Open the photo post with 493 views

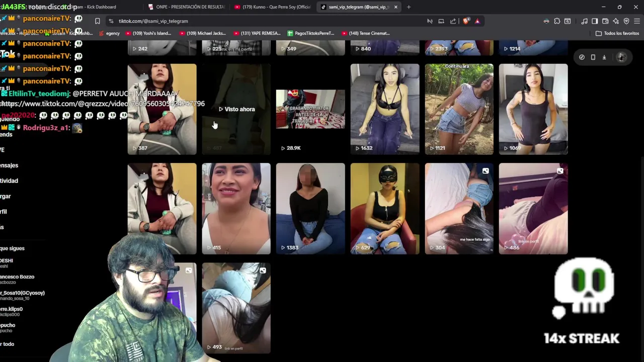click(x=236, y=308)
